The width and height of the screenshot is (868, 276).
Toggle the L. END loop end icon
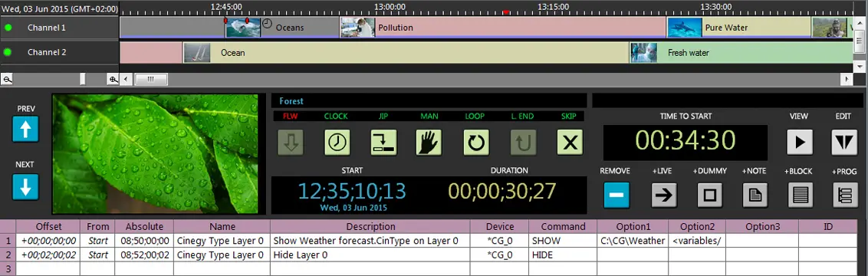[523, 143]
